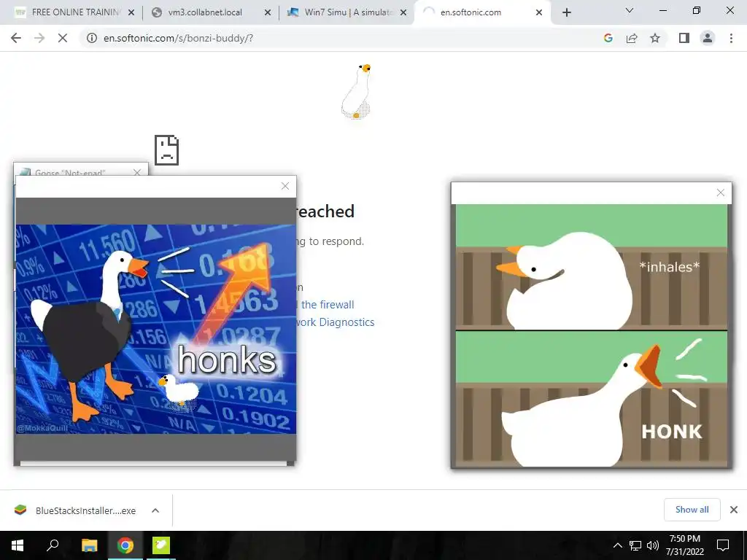Open the notification center

click(723, 545)
